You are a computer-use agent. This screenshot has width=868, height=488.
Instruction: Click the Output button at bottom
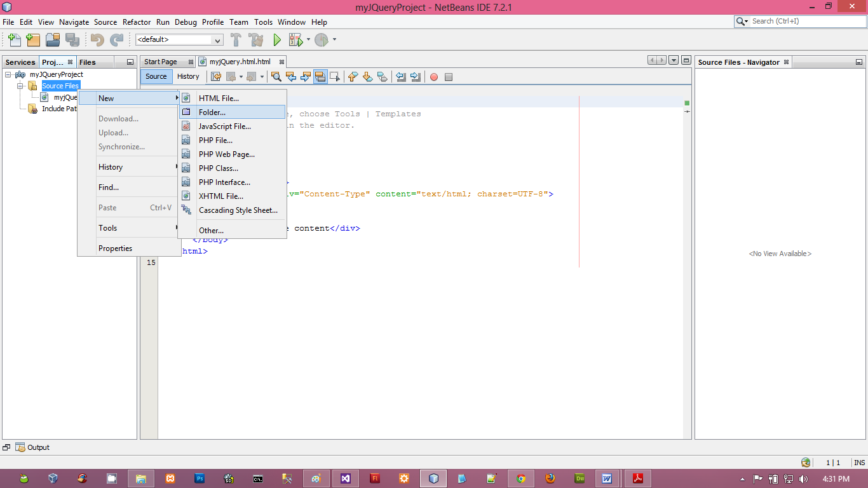pyautogui.click(x=33, y=447)
